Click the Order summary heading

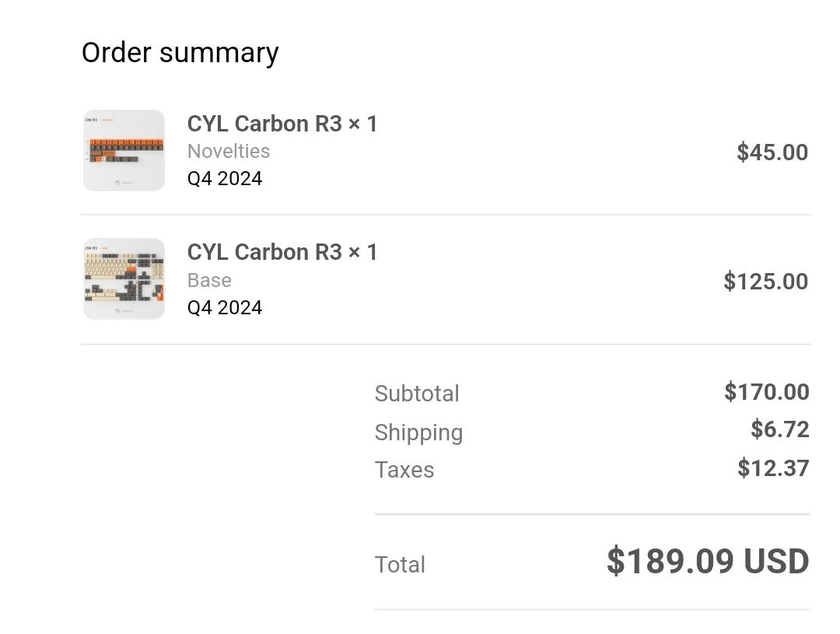180,53
